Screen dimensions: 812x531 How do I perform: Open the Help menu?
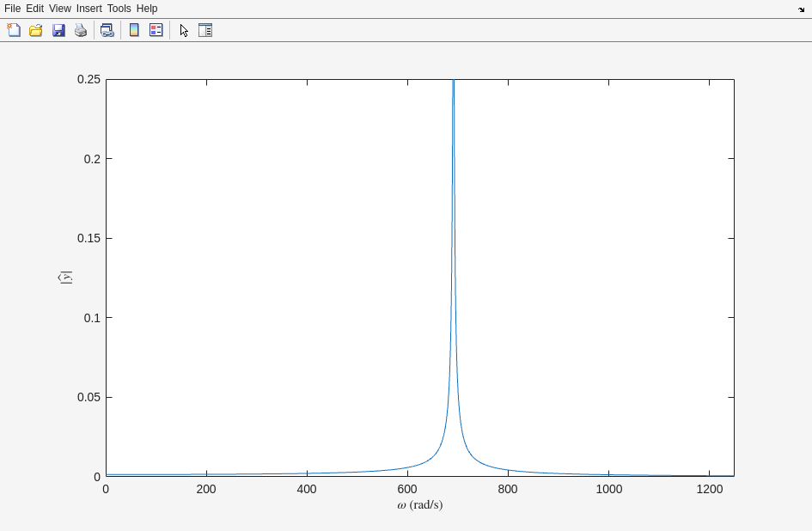pyautogui.click(x=147, y=9)
